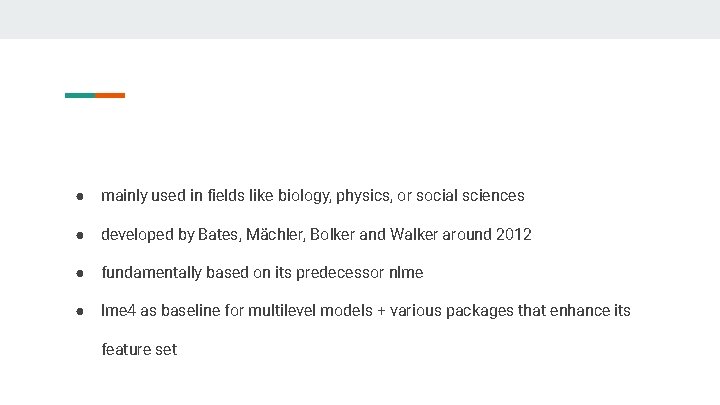Click the teal segment of the accent bar
Screen dimensions: 720x405
pyautogui.click(x=80, y=96)
